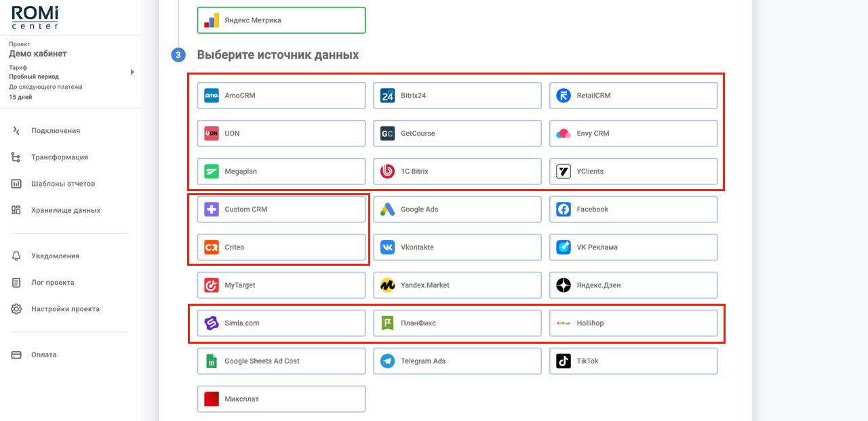Click the GetCourse logo icon
This screenshot has height=421, width=868.
click(x=387, y=134)
